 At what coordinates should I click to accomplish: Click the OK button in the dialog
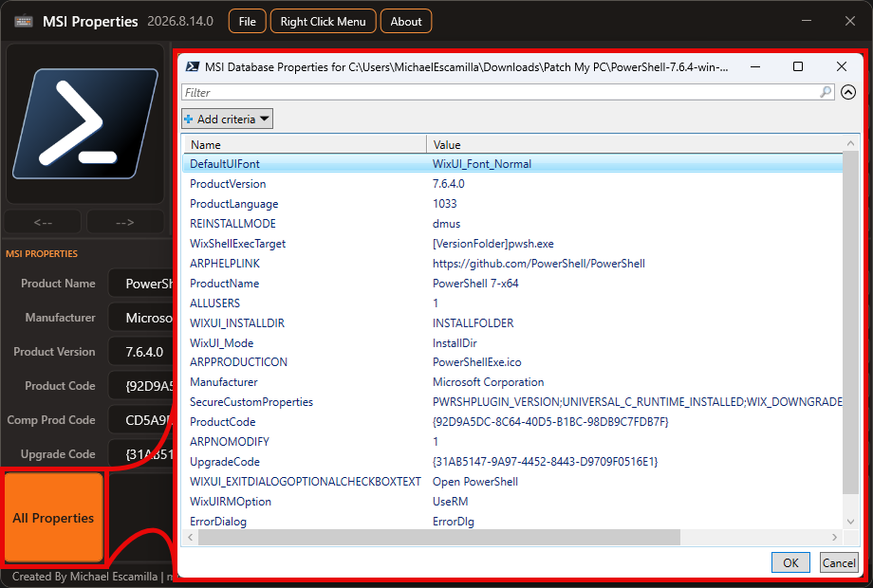790,562
